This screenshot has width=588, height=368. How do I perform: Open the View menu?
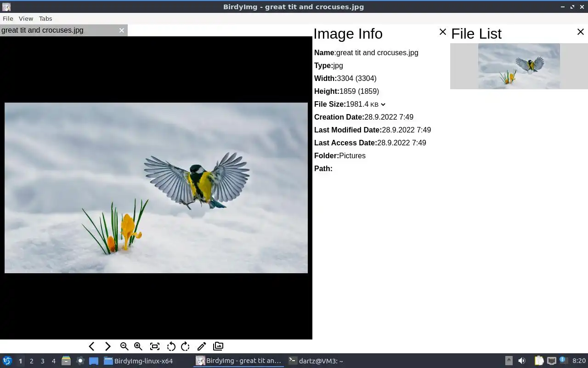pos(26,18)
